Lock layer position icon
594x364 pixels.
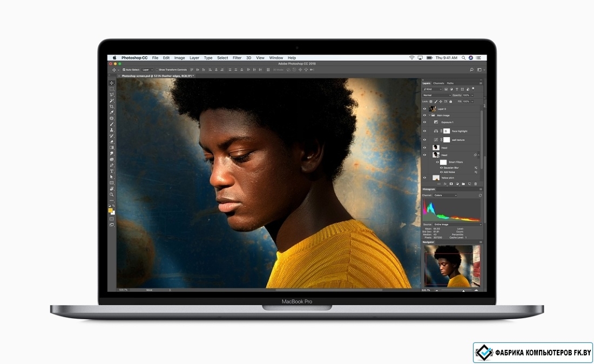coord(441,102)
